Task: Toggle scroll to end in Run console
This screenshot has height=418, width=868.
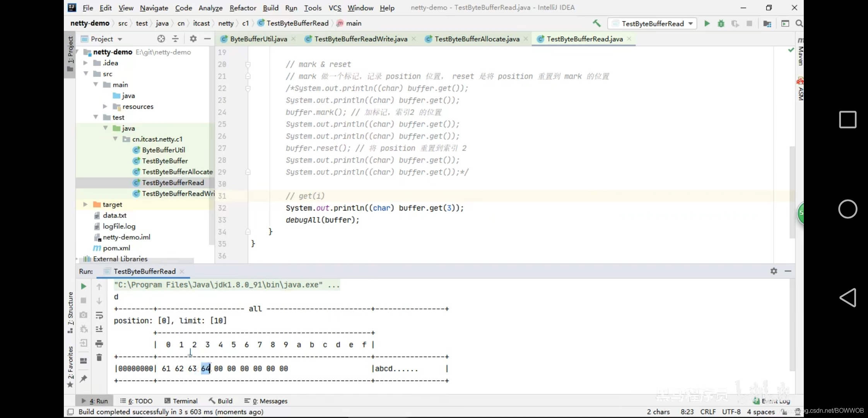Action: tap(99, 329)
